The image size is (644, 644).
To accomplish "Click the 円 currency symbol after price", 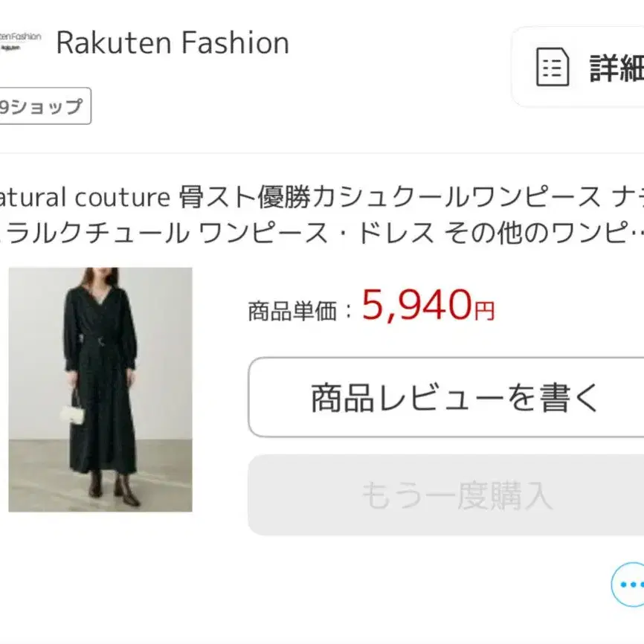I will (484, 310).
